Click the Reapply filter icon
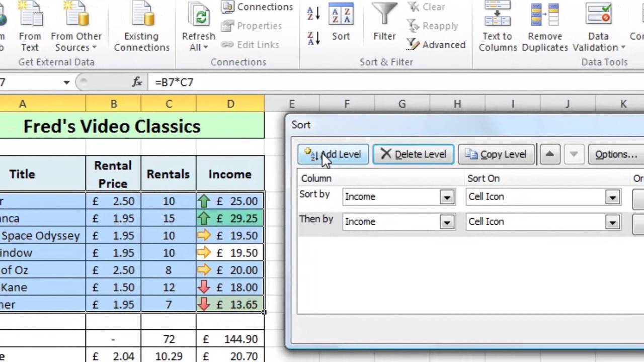The height and width of the screenshot is (362, 644). 434,26
